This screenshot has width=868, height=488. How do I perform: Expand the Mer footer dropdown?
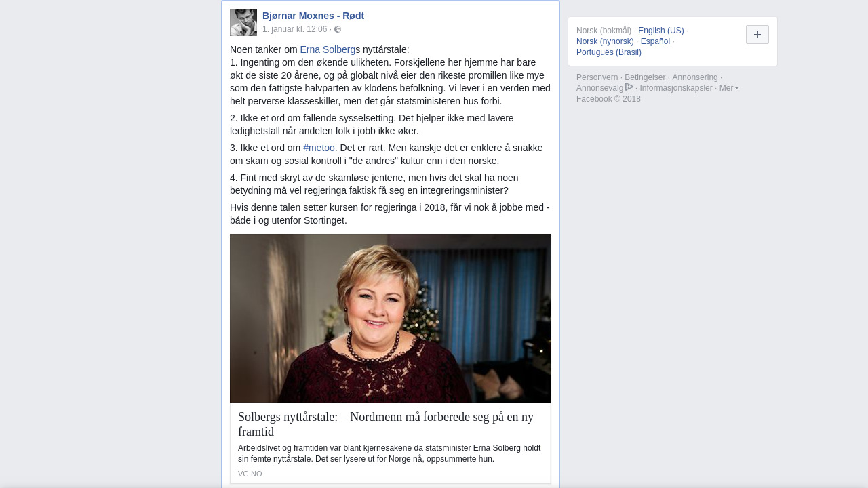tap(729, 88)
